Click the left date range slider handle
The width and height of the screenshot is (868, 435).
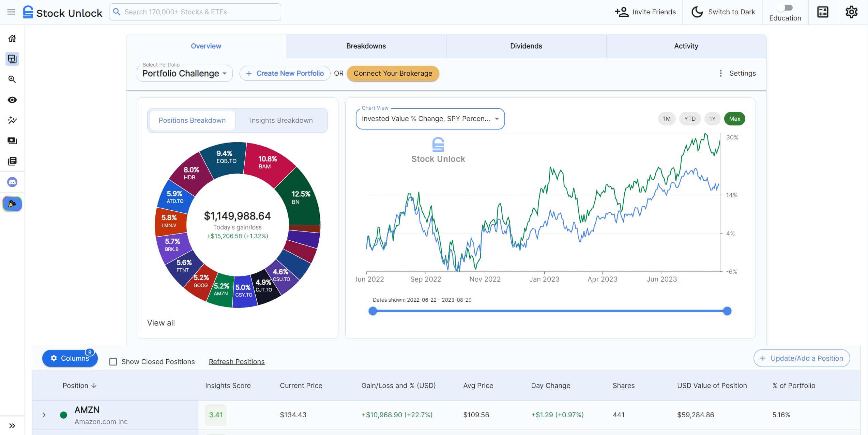(373, 311)
